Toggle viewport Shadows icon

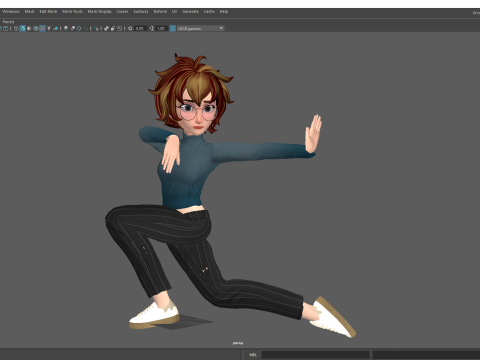click(x=56, y=28)
